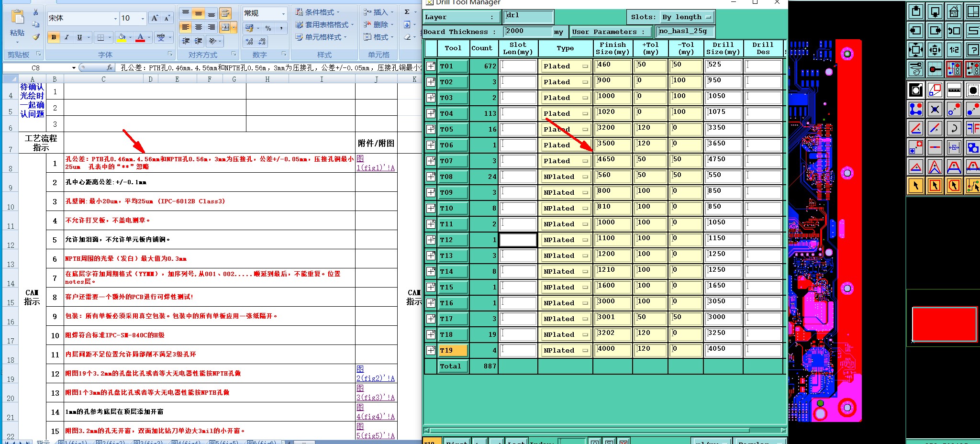
Task: Click the Decrease Decimal icon
Action: click(x=262, y=42)
